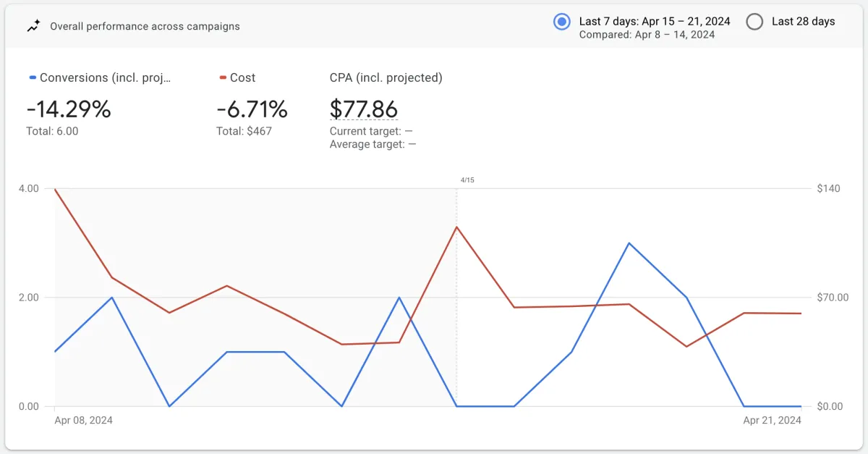Click the -6.71% cost change value
Screen dimensions: 868x454
tap(252, 109)
